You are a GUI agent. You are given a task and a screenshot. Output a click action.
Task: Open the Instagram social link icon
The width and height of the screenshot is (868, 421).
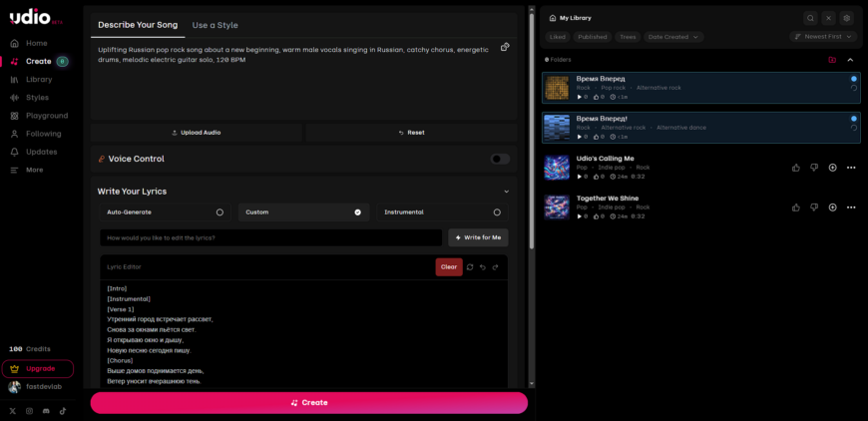pyautogui.click(x=30, y=411)
